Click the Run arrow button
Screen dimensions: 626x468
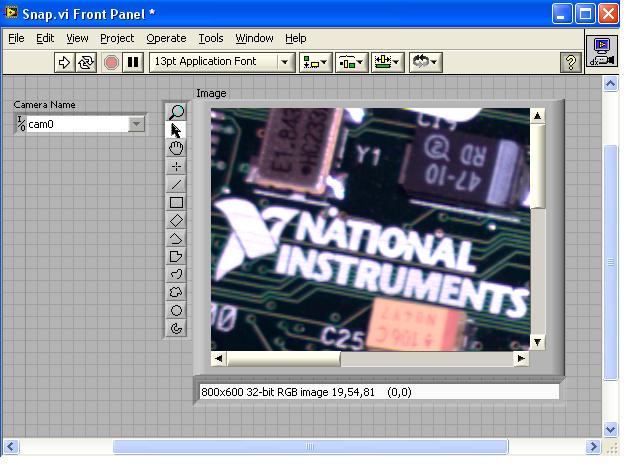tap(64, 62)
